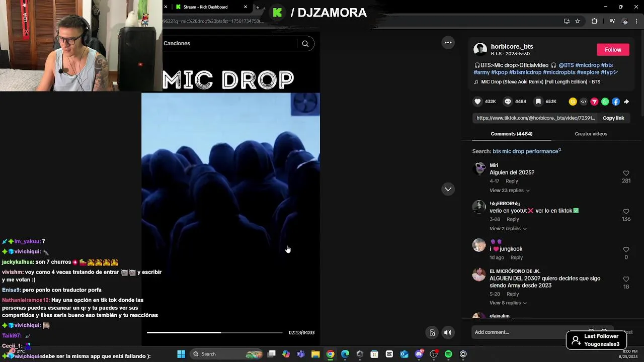Image resolution: width=644 pixels, height=362 pixels.
Task: Bookmark the video with the favorites icon
Action: pos(538,102)
